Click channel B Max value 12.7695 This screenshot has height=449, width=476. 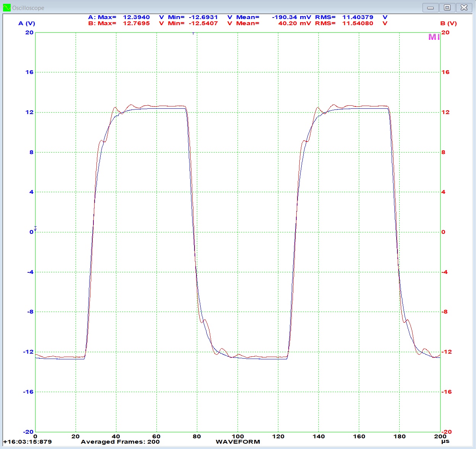(x=136, y=23)
